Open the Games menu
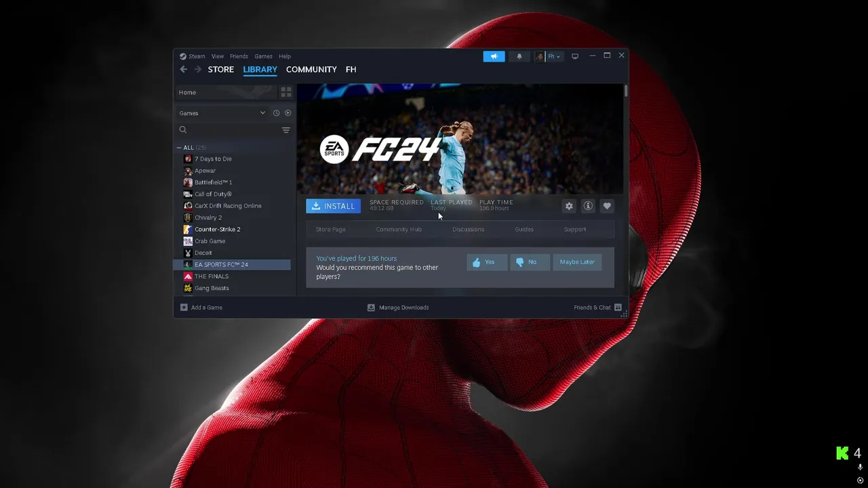Viewport: 868px width, 488px height. tap(263, 56)
